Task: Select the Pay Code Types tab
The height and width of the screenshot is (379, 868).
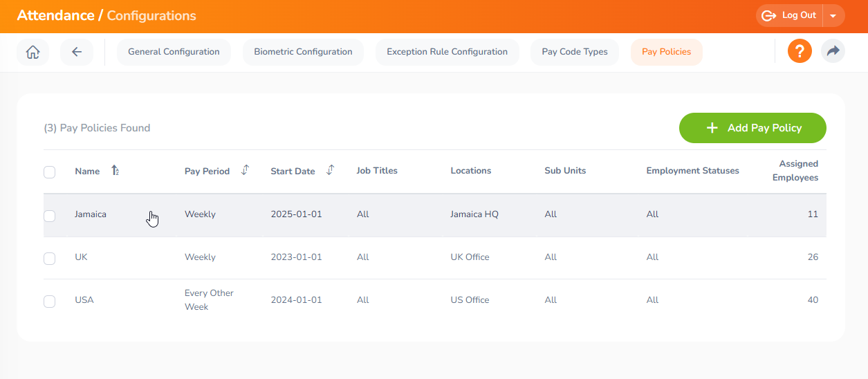Action: [x=575, y=52]
